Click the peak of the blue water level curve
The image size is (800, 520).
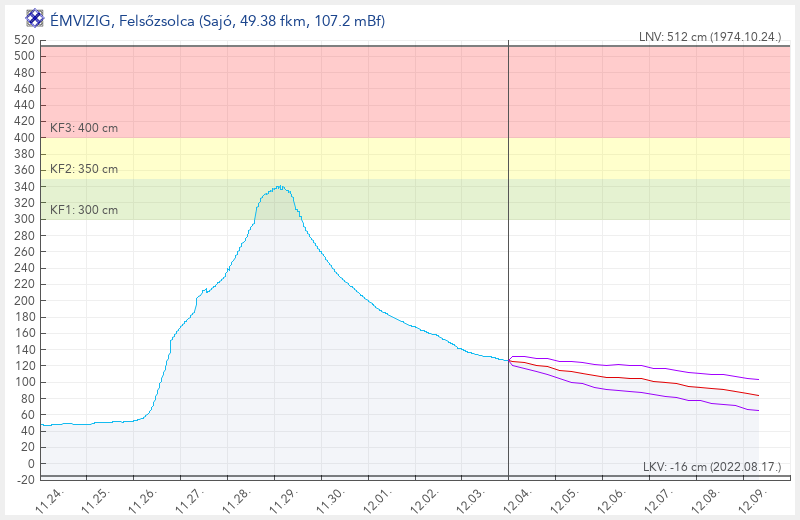(x=280, y=187)
